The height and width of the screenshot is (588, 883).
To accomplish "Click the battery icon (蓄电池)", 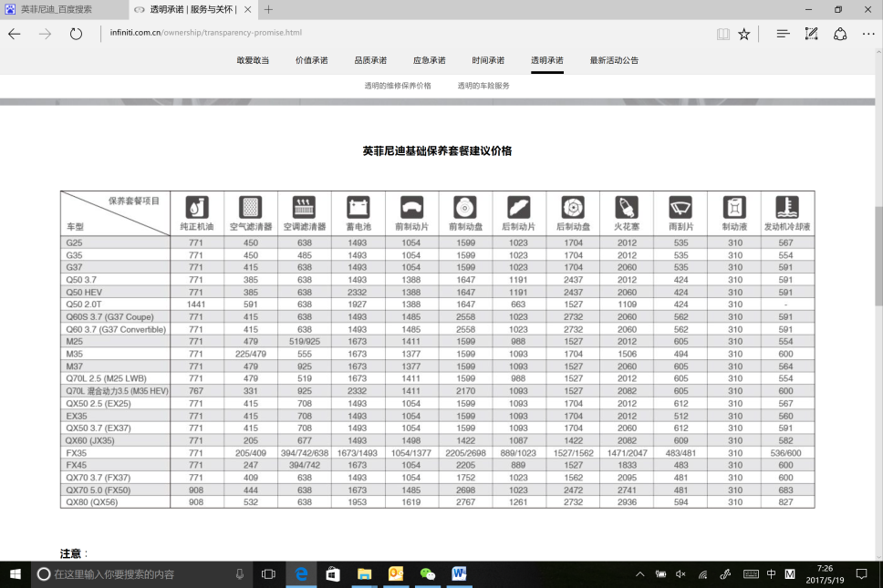I will coord(358,207).
